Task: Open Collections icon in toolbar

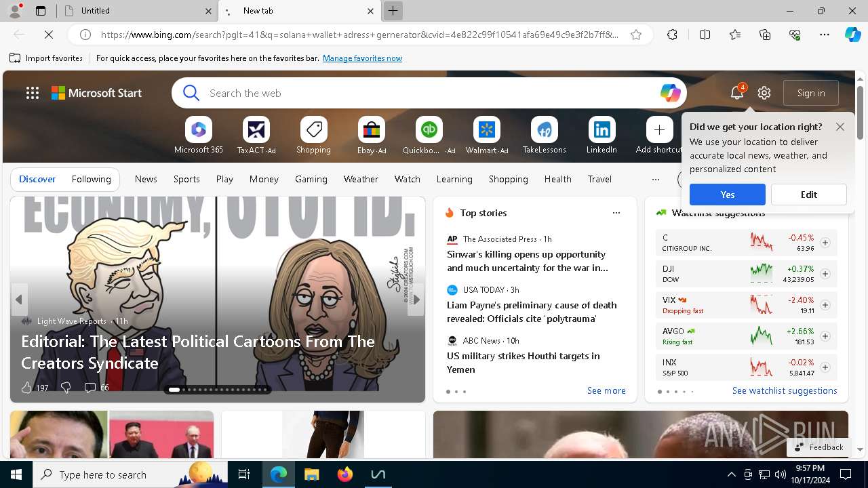Action: tap(765, 35)
